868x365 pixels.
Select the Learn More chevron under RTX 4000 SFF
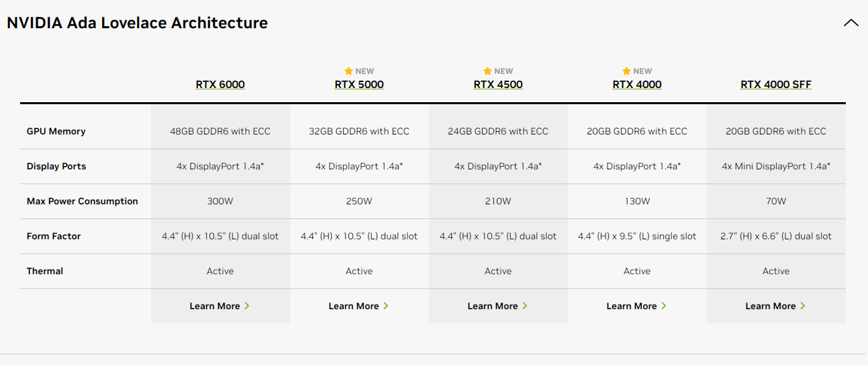pos(803,306)
